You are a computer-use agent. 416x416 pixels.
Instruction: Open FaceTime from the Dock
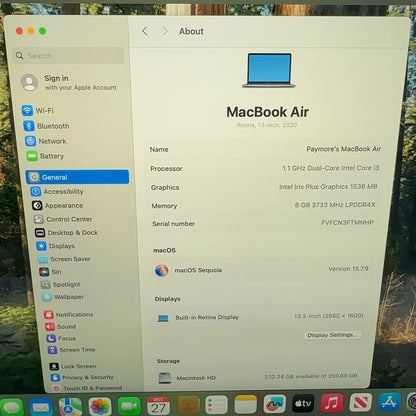pos(129,406)
